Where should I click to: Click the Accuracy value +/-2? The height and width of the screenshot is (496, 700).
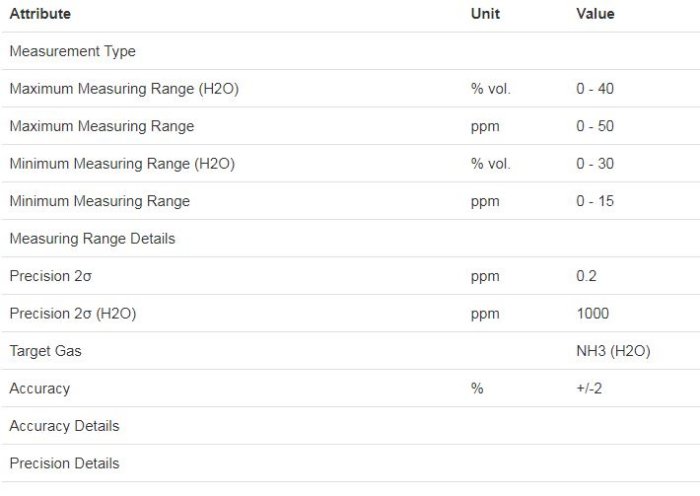click(591, 389)
